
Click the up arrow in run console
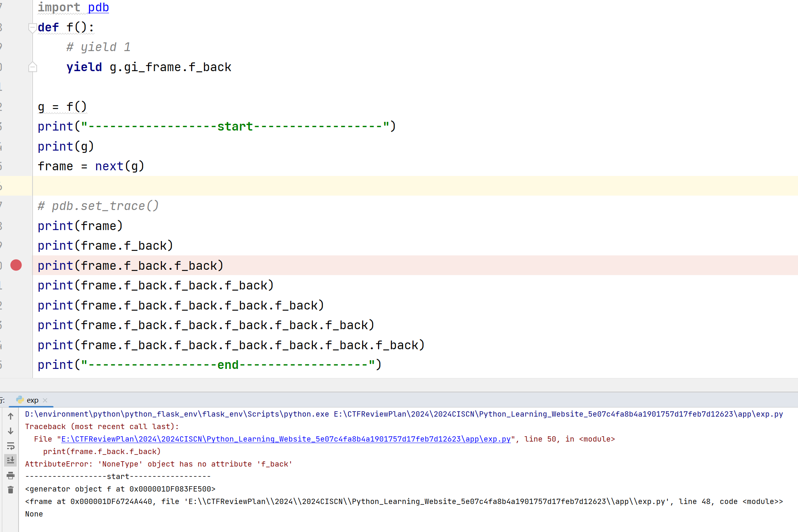(11, 416)
